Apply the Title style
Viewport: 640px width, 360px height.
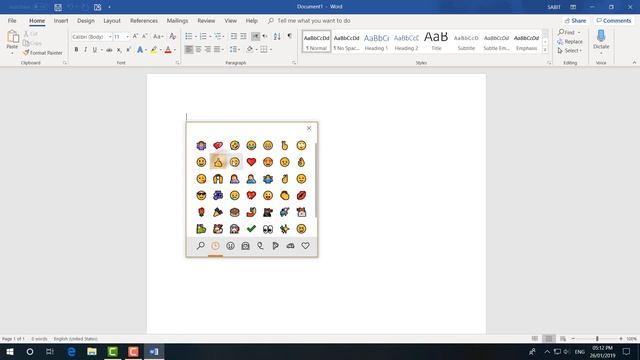(436, 41)
